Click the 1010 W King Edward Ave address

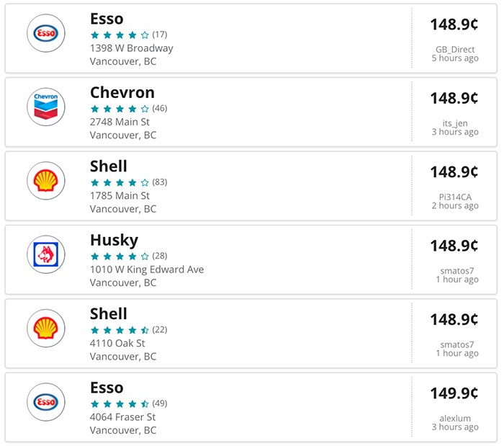click(x=147, y=269)
